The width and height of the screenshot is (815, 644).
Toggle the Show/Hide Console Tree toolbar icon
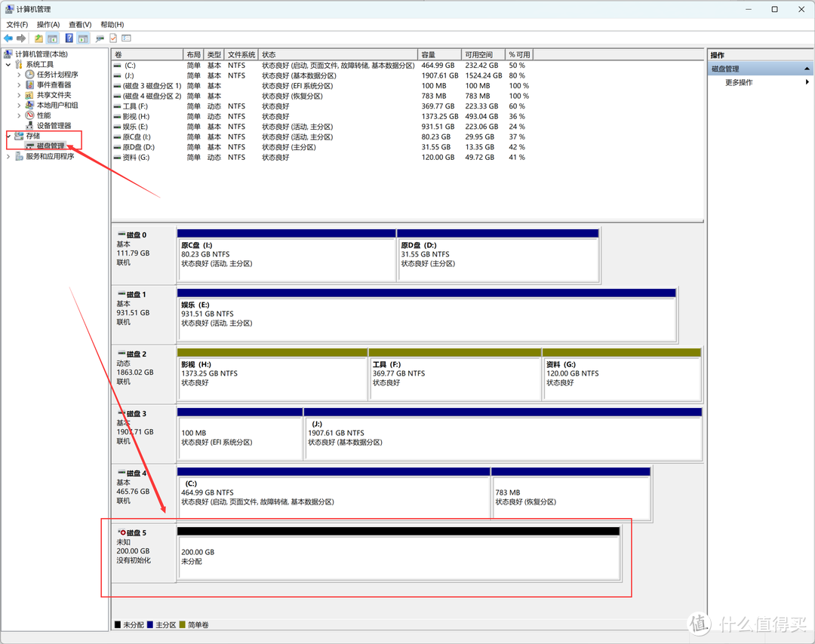pos(53,38)
